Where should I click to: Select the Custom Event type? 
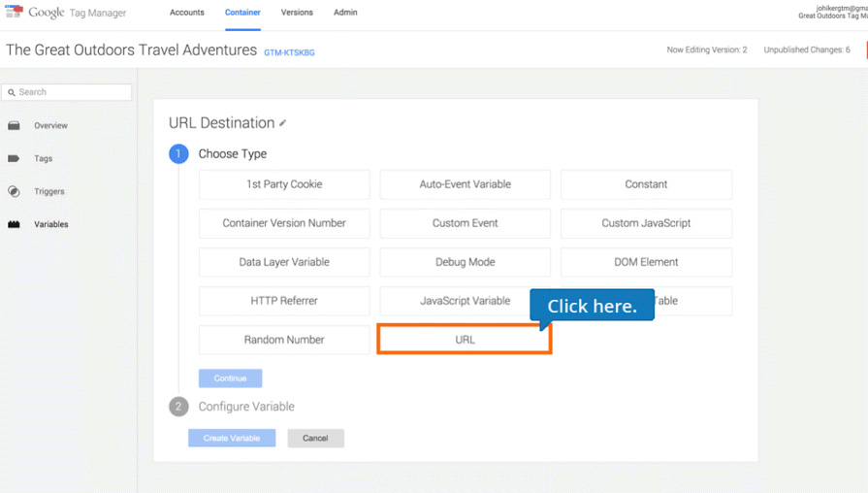point(465,223)
